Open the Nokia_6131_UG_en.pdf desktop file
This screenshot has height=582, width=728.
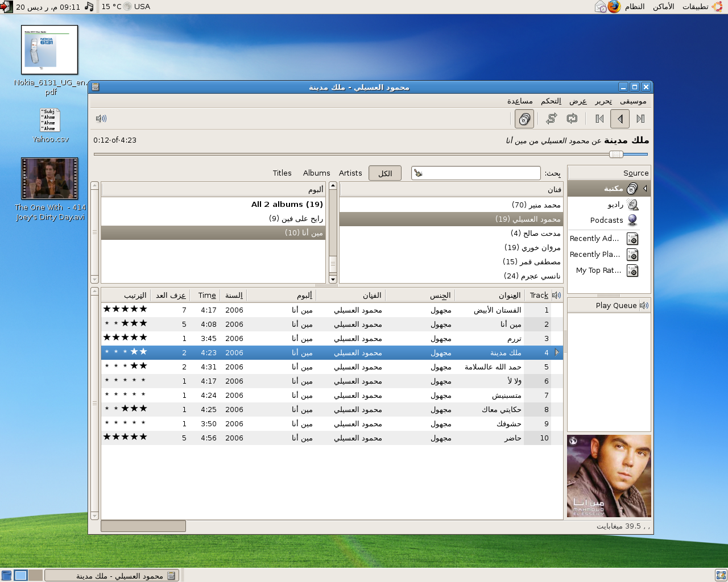click(x=49, y=50)
